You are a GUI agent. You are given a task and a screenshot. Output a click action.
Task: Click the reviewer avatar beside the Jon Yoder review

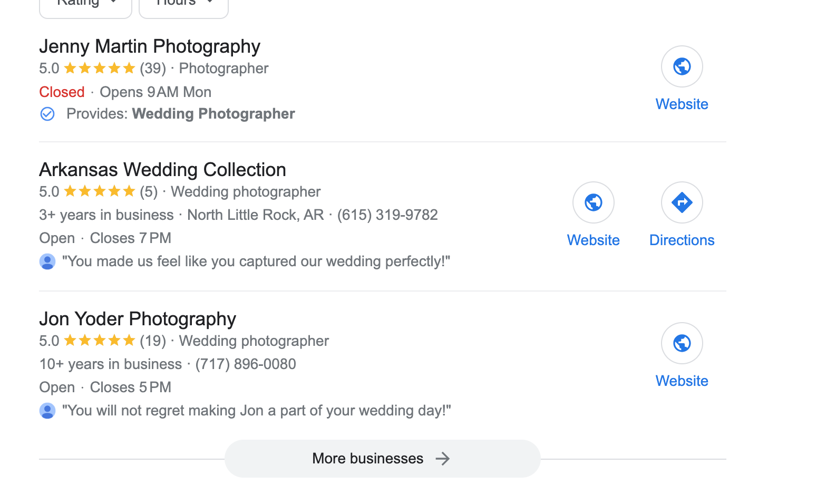coord(47,411)
